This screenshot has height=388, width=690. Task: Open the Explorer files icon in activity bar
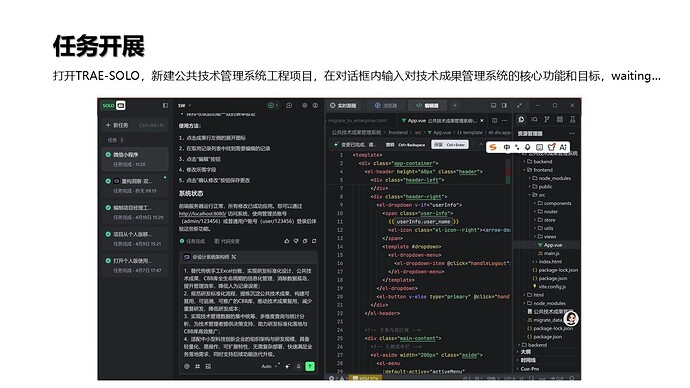coord(521,119)
